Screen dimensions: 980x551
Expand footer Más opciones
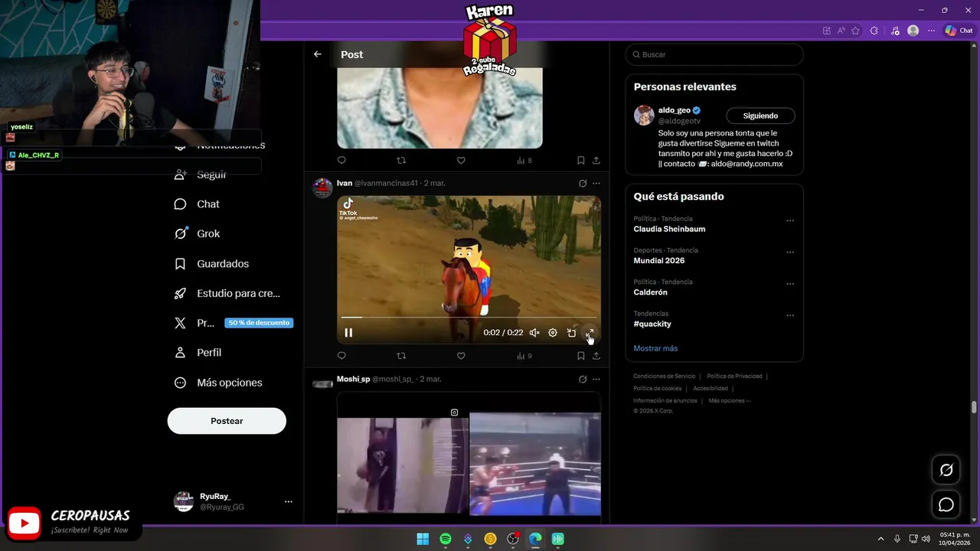[729, 401]
